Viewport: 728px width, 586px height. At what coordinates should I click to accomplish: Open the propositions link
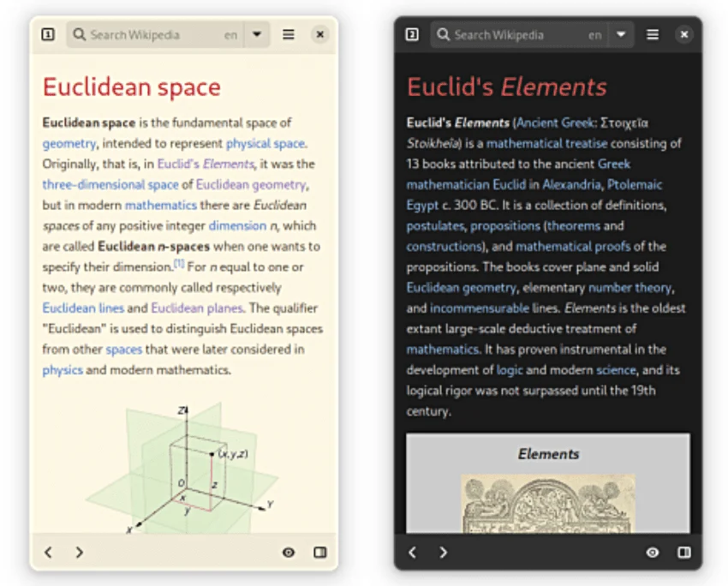click(x=505, y=226)
